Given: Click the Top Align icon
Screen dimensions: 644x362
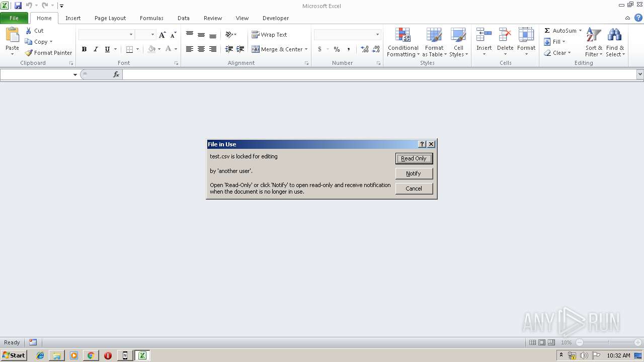Looking at the screenshot, I should click(x=190, y=35).
